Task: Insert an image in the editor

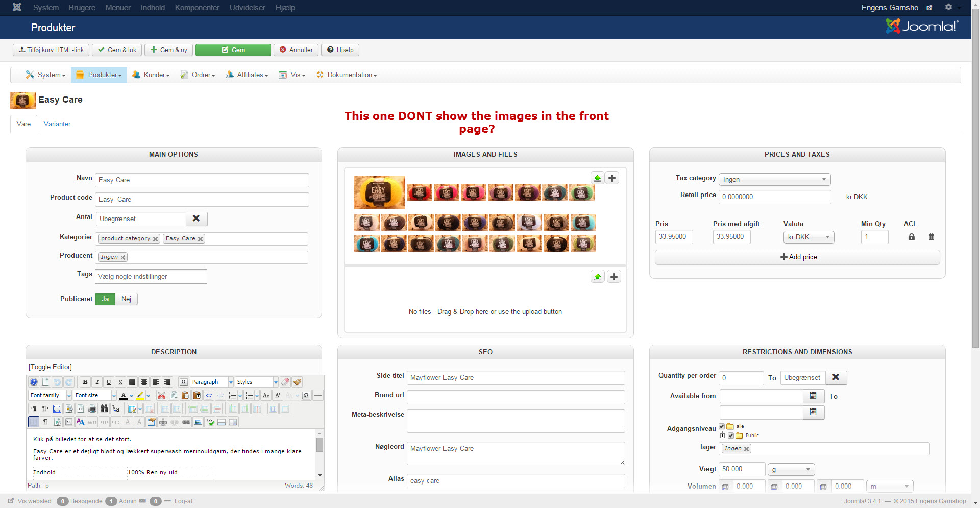Action: pyautogui.click(x=198, y=422)
